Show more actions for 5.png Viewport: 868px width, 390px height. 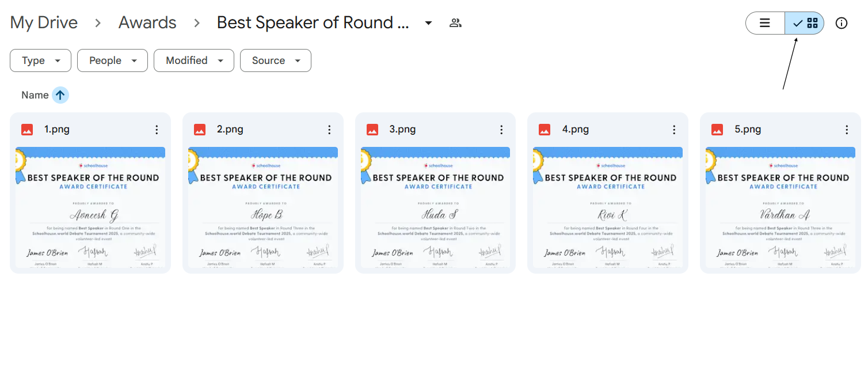(x=847, y=130)
